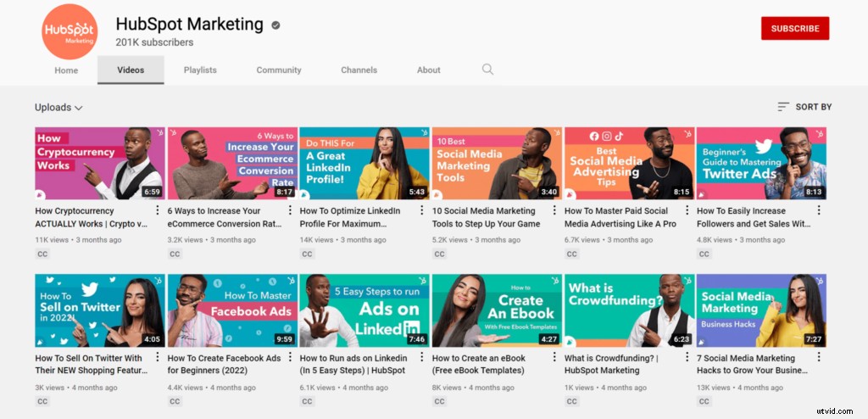The height and width of the screenshot is (419, 868).
Task: Click the verified checkmark badge beside channel name
Action: point(275,25)
